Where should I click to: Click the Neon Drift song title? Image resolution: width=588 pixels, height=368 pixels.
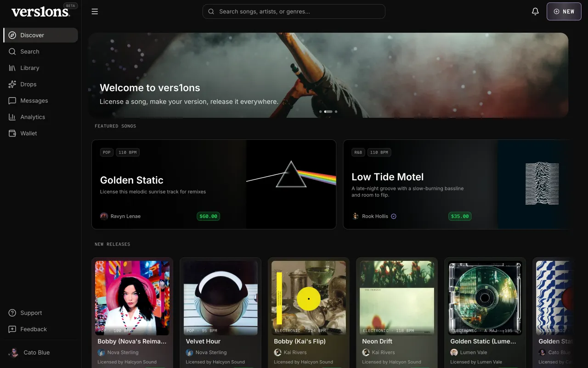click(x=377, y=341)
